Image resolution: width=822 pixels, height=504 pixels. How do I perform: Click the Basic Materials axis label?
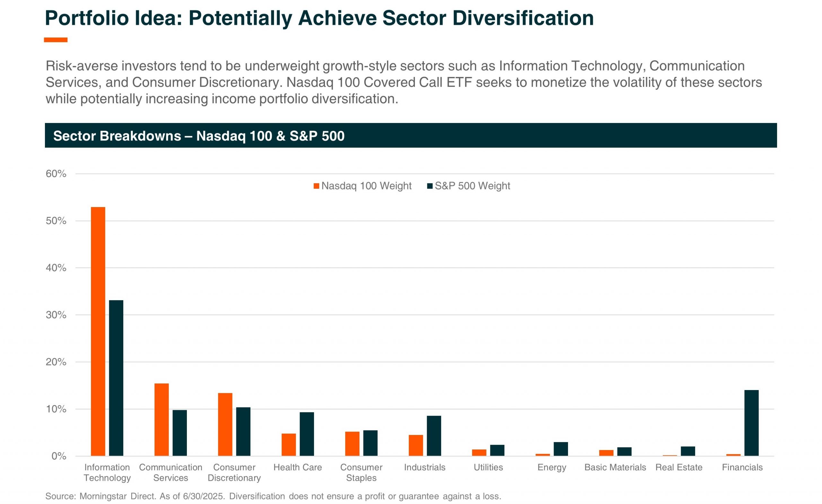click(615, 467)
